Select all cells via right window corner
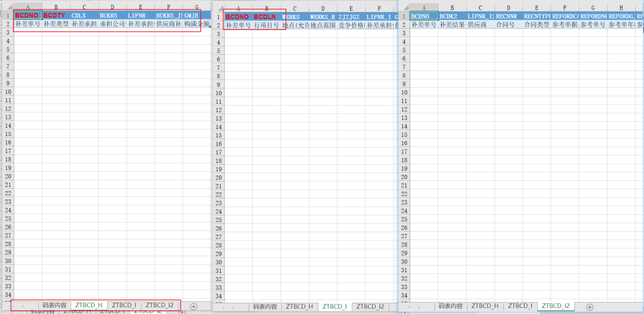 tap(404, 7)
